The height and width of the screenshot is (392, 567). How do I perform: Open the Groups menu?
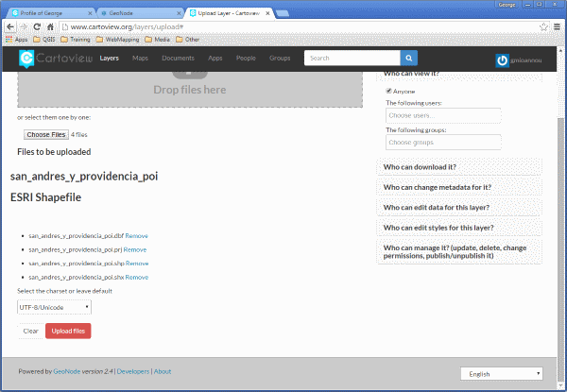coord(280,59)
